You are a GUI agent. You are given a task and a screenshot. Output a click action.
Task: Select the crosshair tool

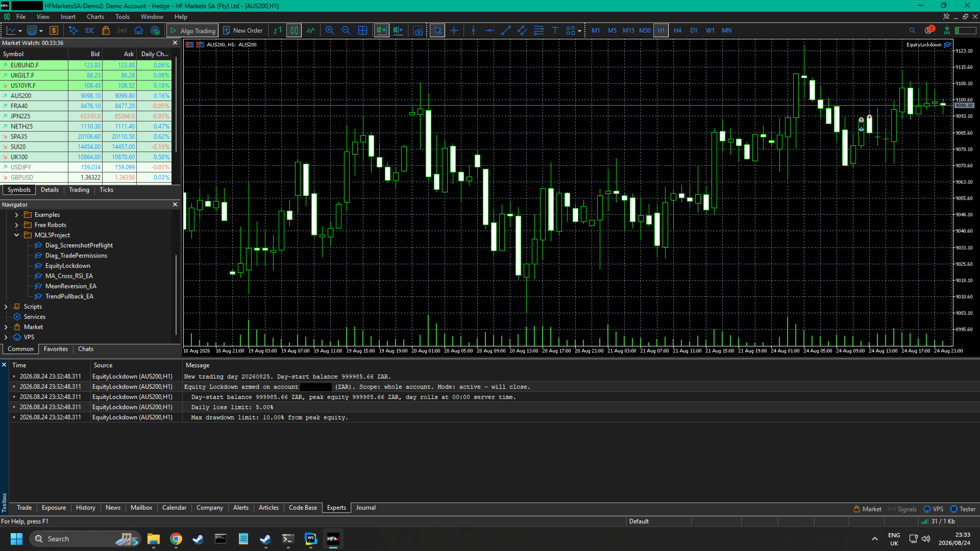pos(454,31)
